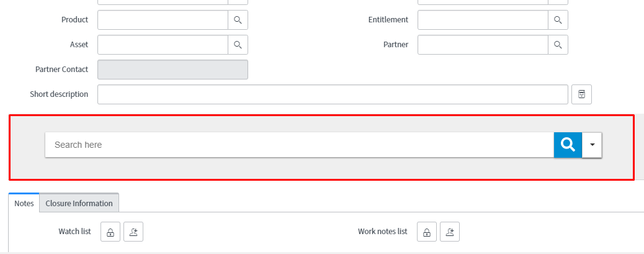Open the Asset reference lookup icon
Screen dimensions: 644x254
click(238, 45)
